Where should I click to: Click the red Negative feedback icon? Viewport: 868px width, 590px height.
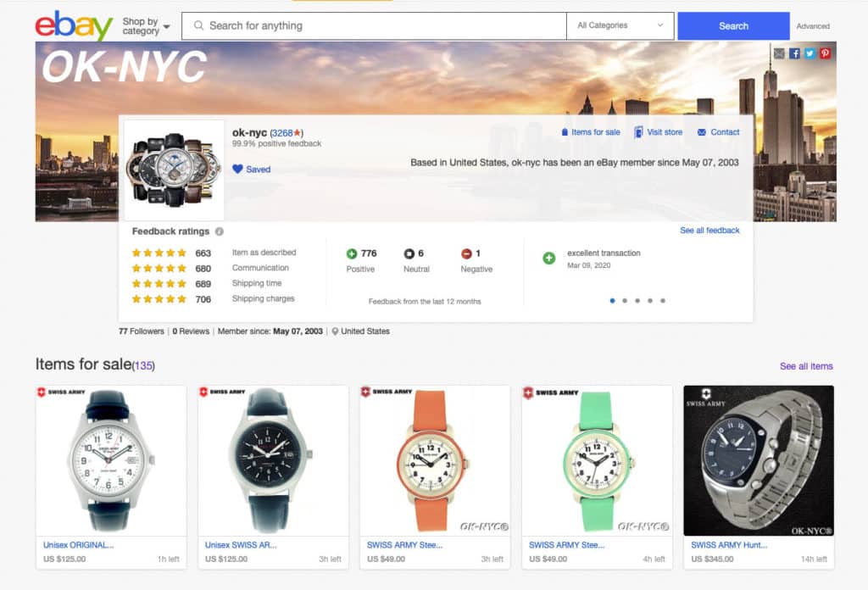(467, 253)
